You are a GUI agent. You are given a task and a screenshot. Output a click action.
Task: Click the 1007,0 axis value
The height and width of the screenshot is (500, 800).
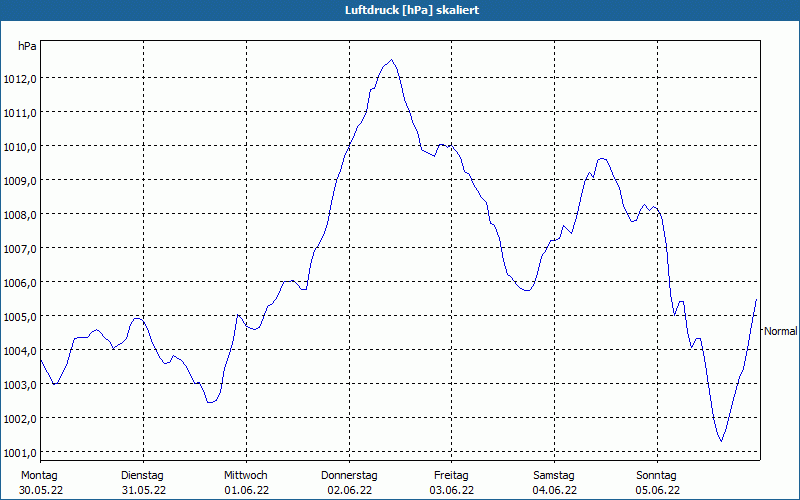coord(20,249)
